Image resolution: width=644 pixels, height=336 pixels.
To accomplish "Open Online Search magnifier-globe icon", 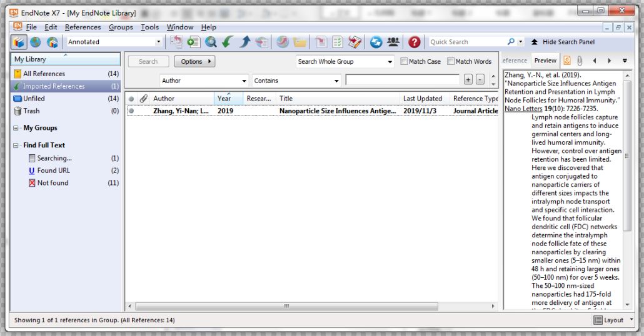I will (x=211, y=42).
